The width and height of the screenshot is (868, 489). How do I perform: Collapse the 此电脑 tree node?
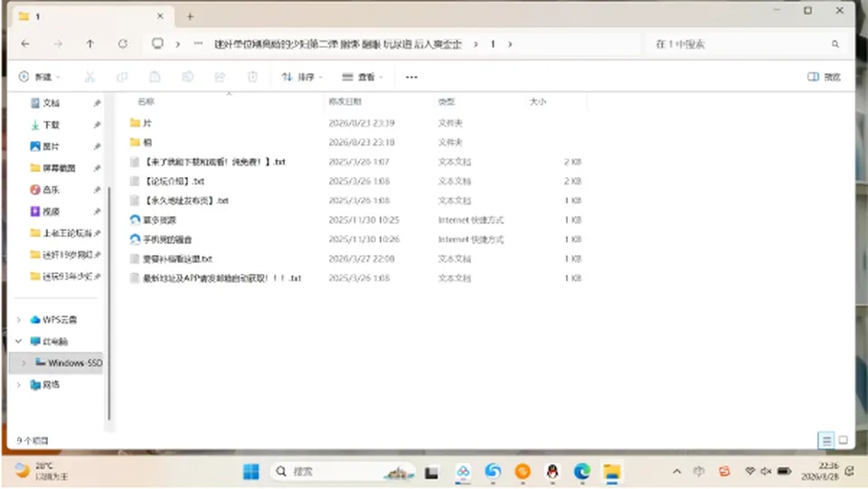[19, 342]
